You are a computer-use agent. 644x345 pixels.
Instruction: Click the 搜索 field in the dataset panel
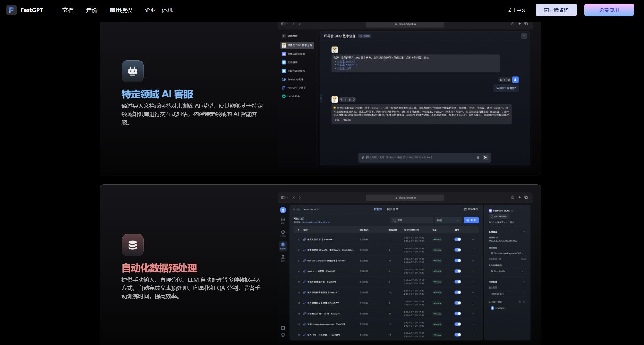pyautogui.click(x=412, y=220)
